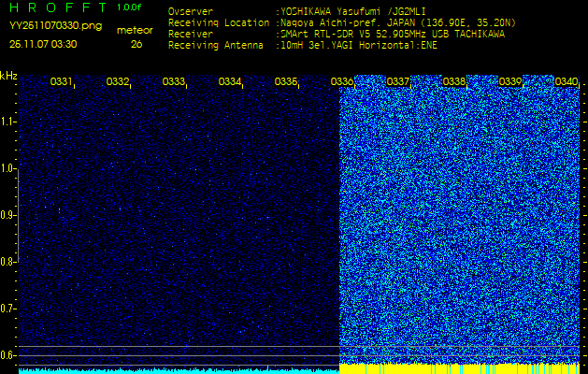
Task: Click the 0335 time marker
Action: click(x=286, y=81)
